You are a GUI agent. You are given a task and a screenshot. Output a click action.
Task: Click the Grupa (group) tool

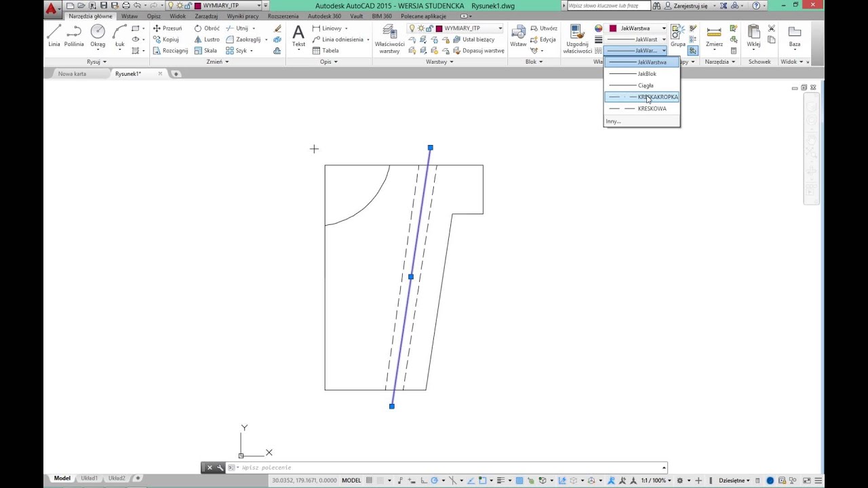(678, 35)
